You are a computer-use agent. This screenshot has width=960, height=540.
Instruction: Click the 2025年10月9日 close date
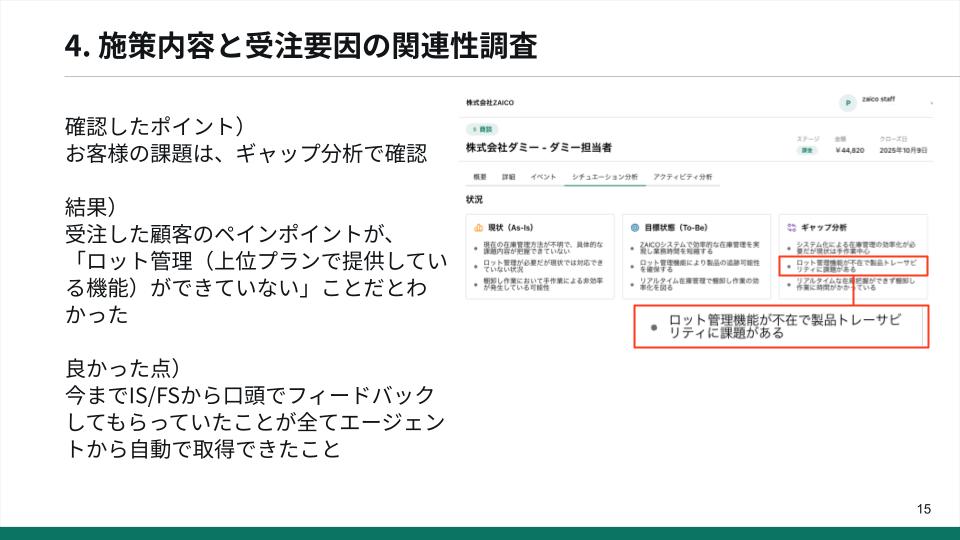903,151
